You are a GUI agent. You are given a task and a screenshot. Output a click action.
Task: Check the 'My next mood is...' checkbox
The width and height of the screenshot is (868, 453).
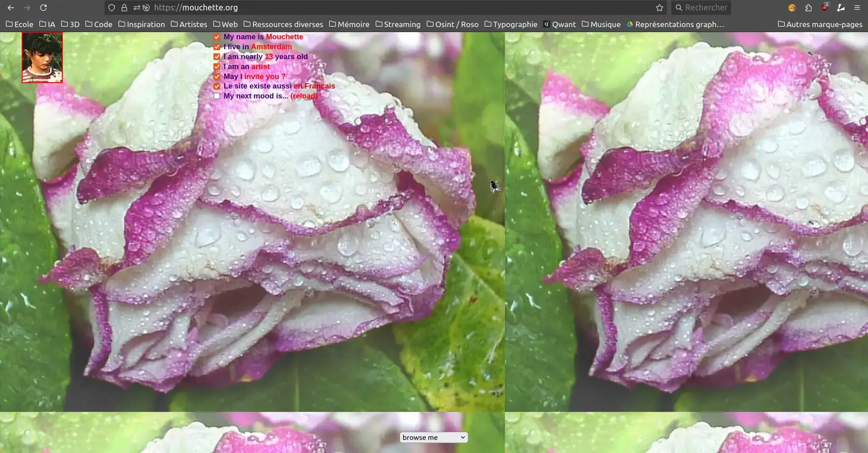217,96
